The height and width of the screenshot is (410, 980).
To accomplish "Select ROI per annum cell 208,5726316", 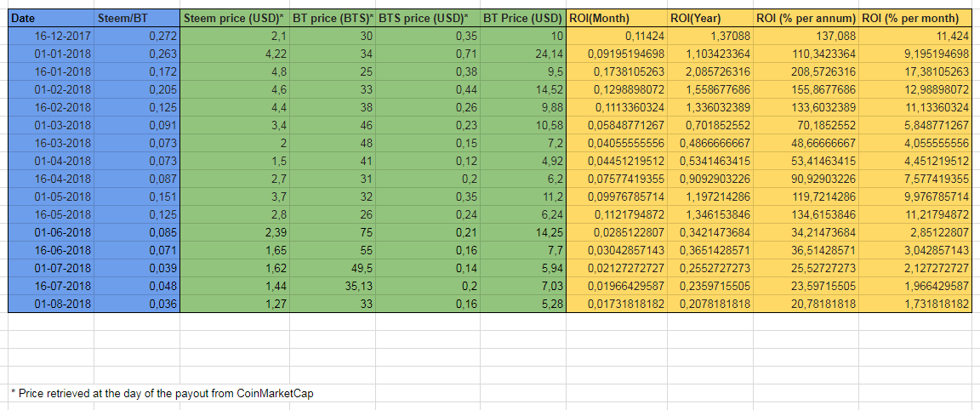I will pos(806,71).
